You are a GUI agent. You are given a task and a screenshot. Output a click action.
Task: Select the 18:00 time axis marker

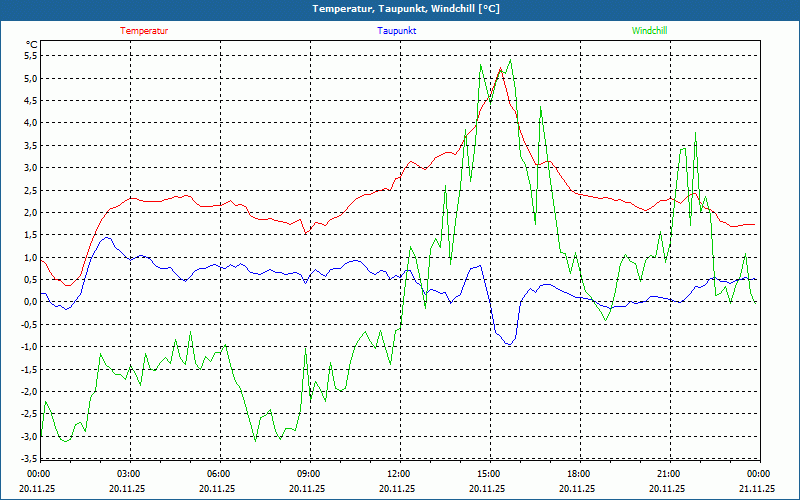tap(579, 474)
